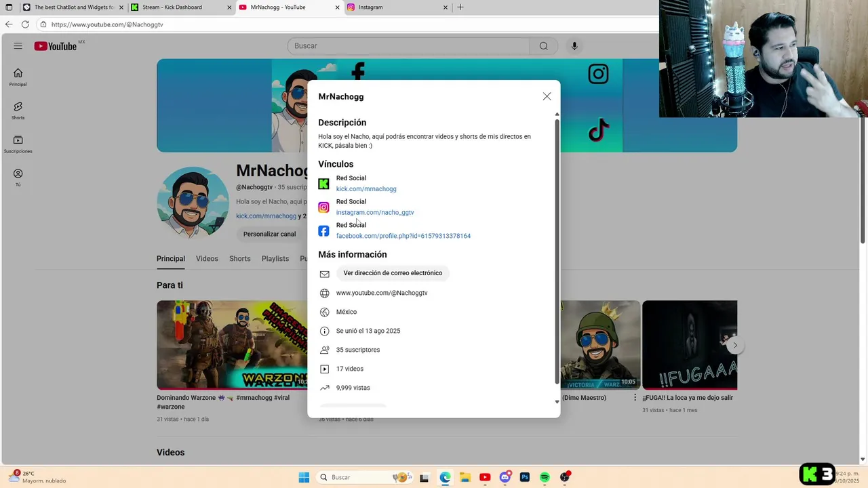Open Task View on the taskbar
Viewport: 868px width, 488px height.
coord(425,477)
